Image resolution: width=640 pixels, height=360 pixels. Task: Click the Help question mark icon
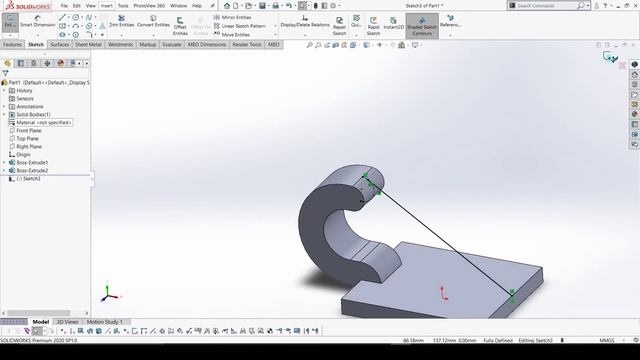click(605, 6)
